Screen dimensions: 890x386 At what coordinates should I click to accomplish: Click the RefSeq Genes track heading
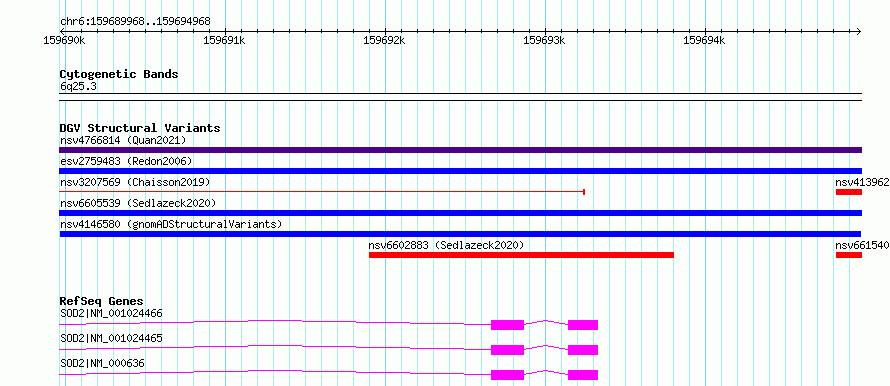pos(102,301)
